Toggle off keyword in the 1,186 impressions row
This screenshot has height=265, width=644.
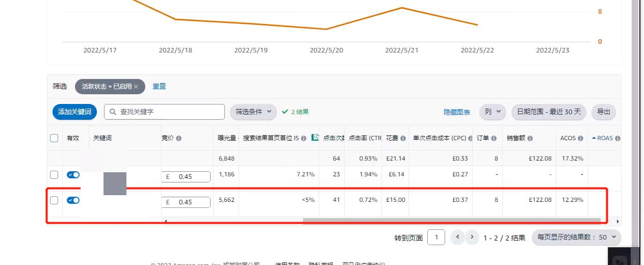tap(73, 175)
